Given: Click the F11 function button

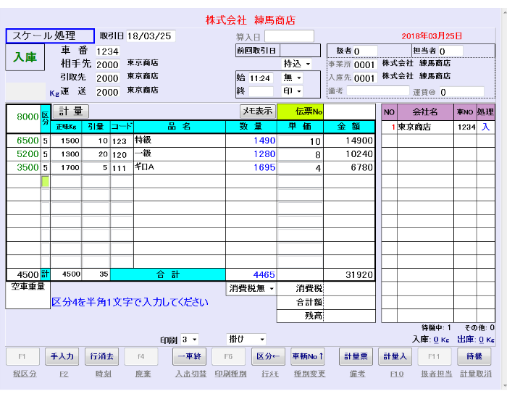Looking at the screenshot, I should (435, 356).
